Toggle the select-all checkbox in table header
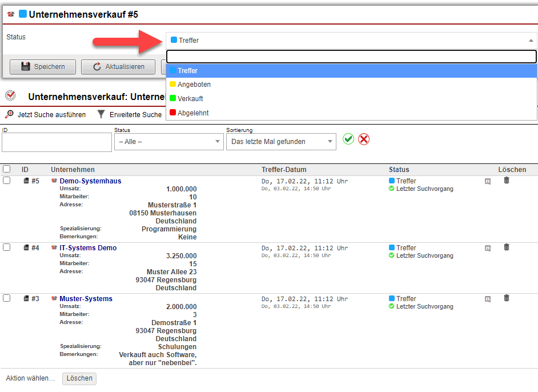The image size is (538, 392). coord(7,169)
